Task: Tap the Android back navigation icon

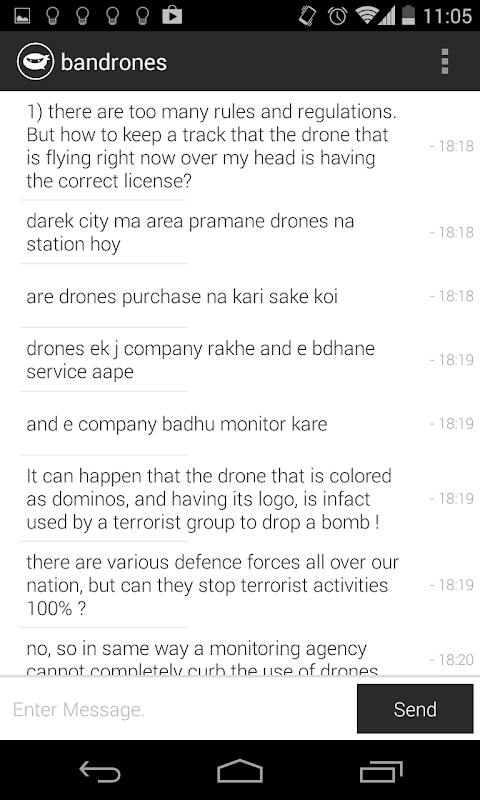Action: click(x=100, y=770)
